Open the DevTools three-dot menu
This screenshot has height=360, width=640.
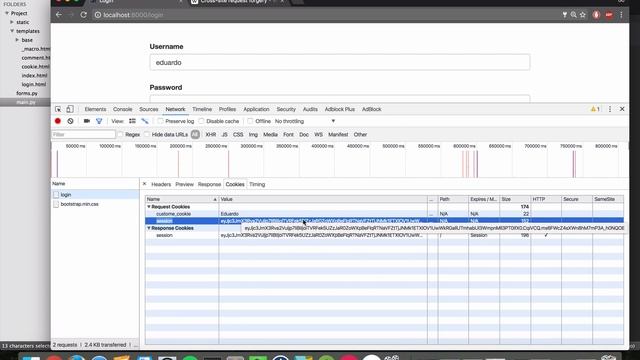(x=610, y=109)
